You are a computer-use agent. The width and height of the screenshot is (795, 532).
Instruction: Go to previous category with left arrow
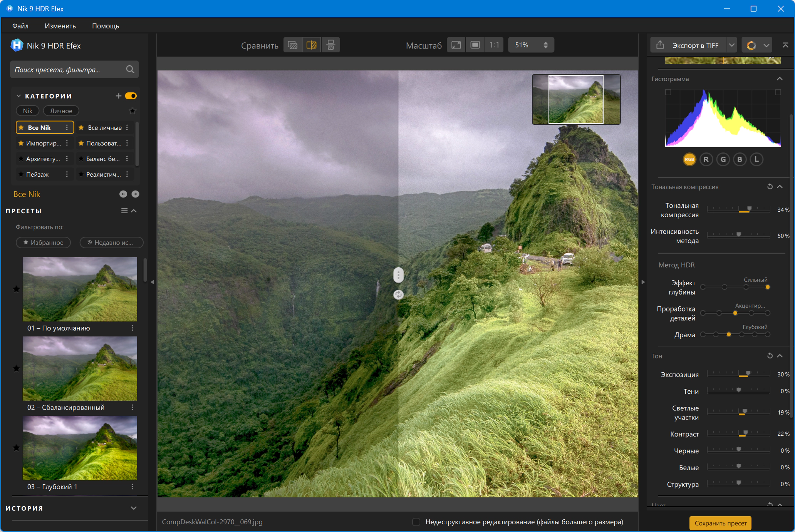point(123,194)
